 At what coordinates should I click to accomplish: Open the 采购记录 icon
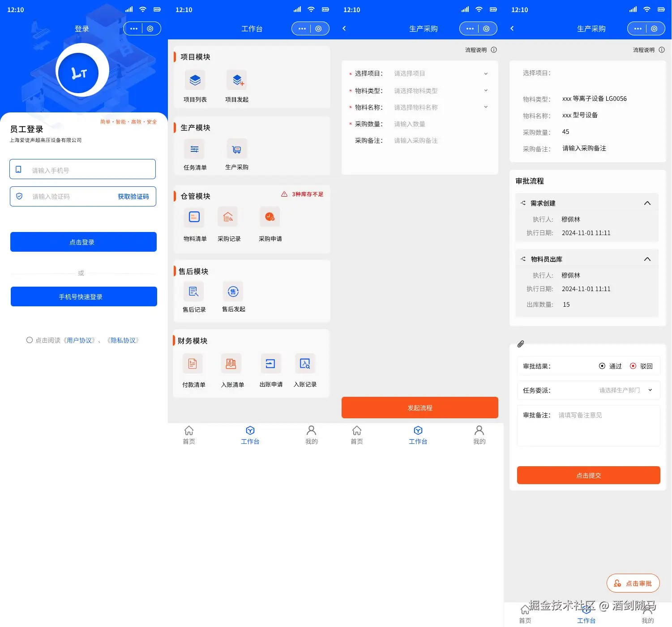pyautogui.click(x=228, y=217)
